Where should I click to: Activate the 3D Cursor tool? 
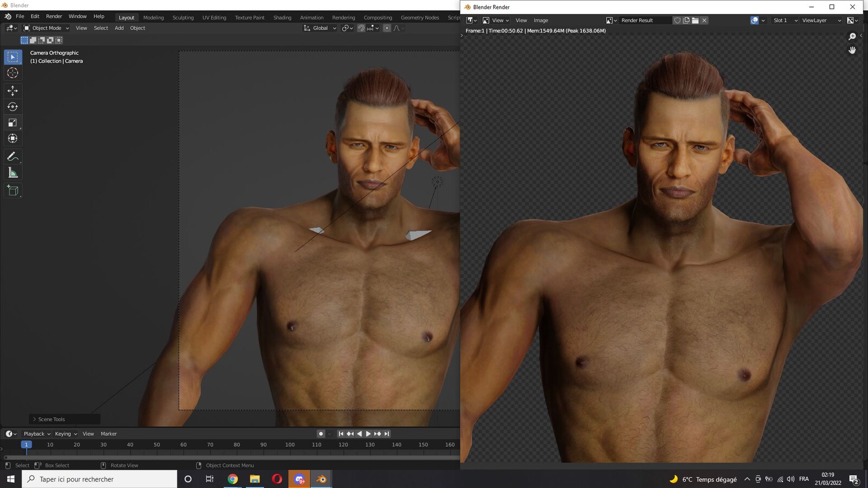(12, 73)
